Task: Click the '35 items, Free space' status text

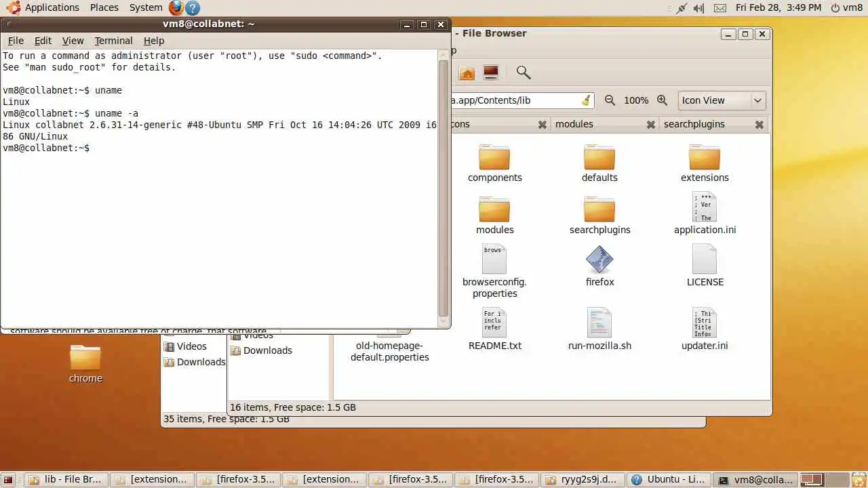Action: tap(226, 420)
